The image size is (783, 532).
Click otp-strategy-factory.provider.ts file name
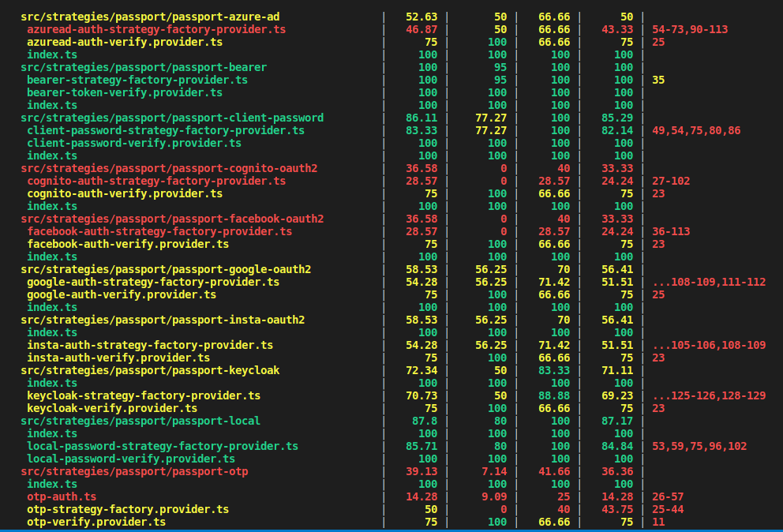point(128,509)
